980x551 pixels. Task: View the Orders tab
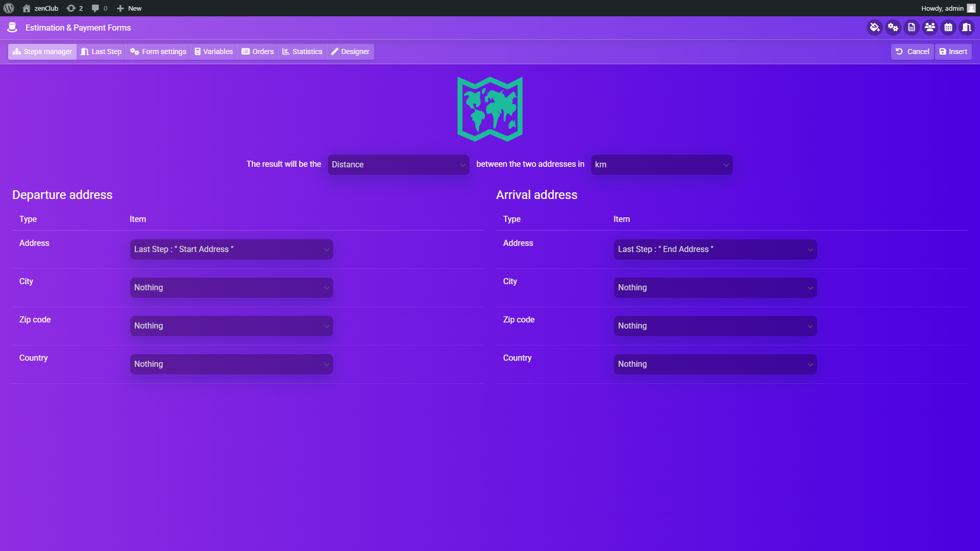tap(258, 52)
